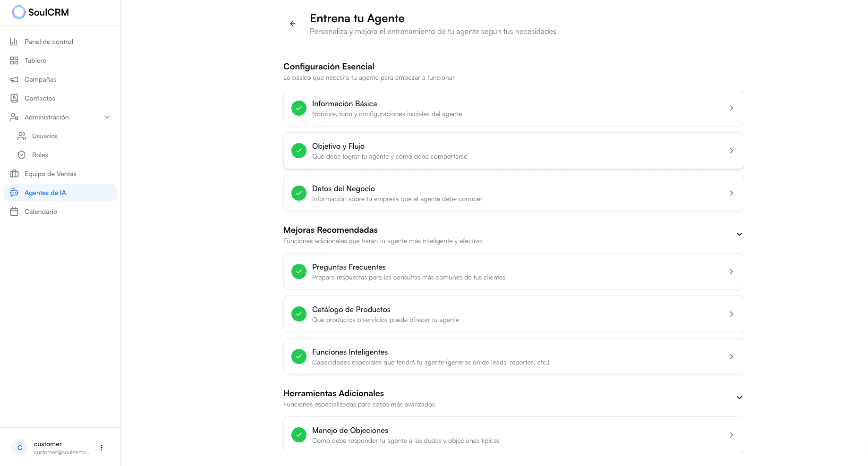
Task: Select Roles in the sidebar
Action: (40, 155)
